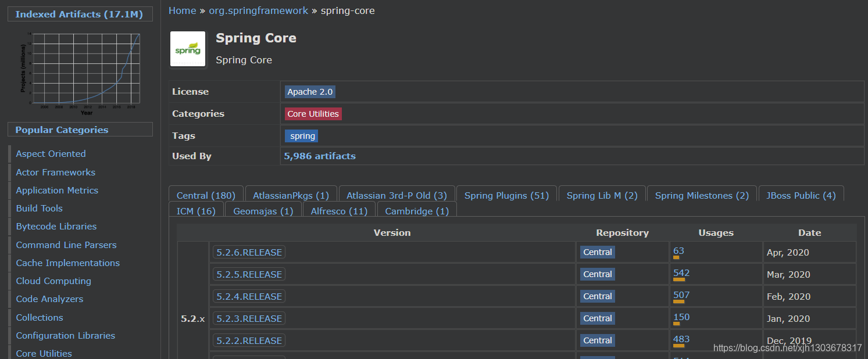Screen dimensions: 868x359
Task: Open the Core Utilities sidebar category
Action: (44, 353)
